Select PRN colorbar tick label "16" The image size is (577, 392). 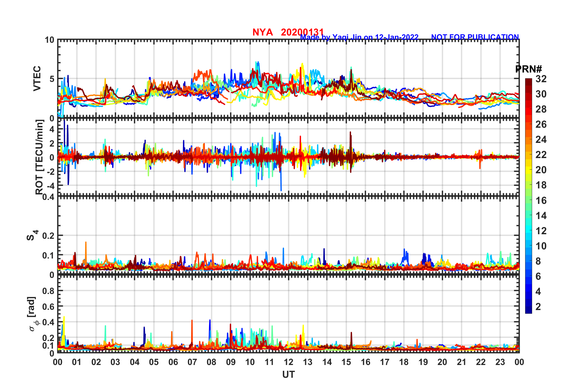click(x=541, y=201)
